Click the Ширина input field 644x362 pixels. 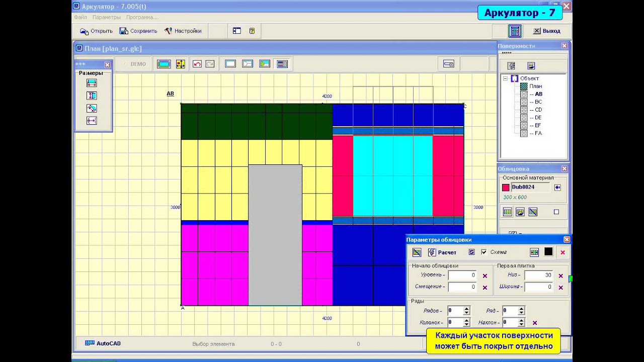coord(538,287)
